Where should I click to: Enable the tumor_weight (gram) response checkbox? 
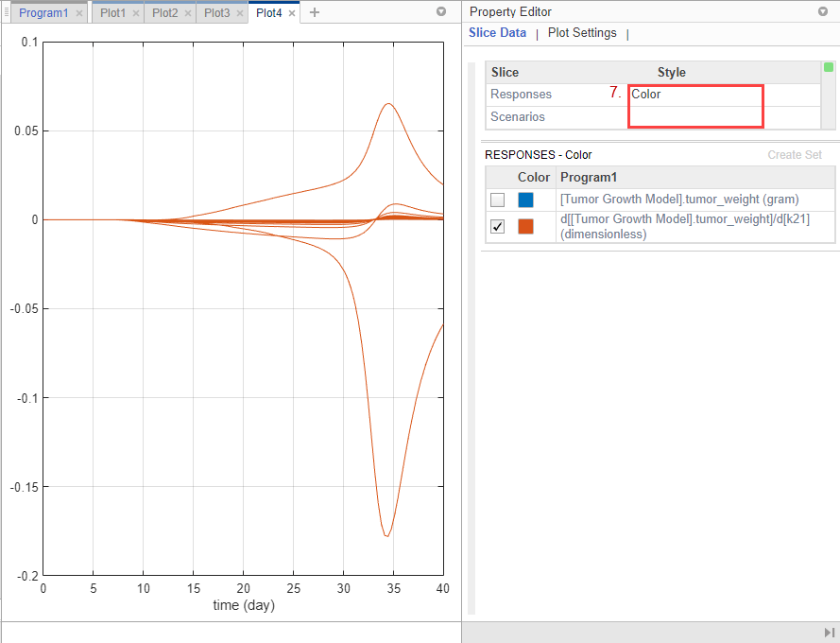[498, 200]
